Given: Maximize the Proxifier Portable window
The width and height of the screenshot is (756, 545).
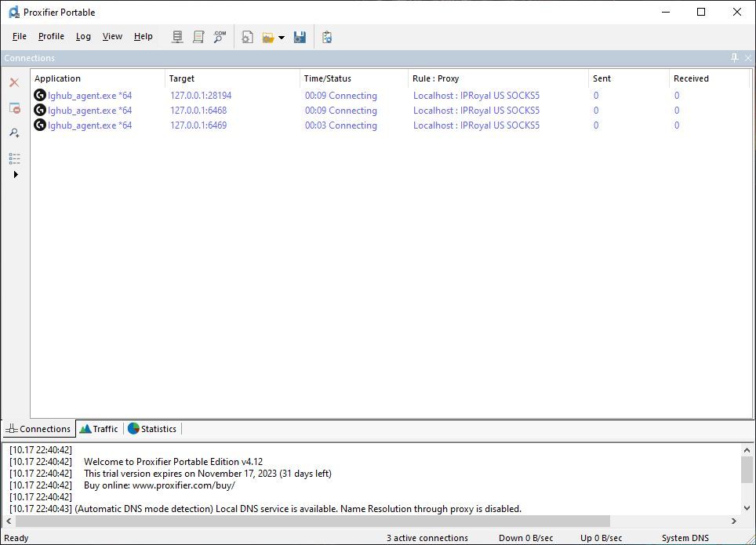Looking at the screenshot, I should pyautogui.click(x=701, y=12).
